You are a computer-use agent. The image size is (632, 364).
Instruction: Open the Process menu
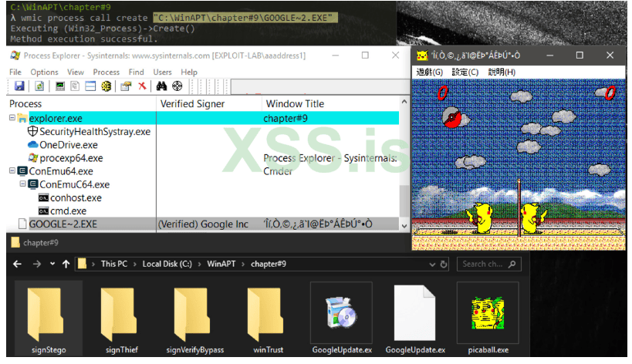106,72
